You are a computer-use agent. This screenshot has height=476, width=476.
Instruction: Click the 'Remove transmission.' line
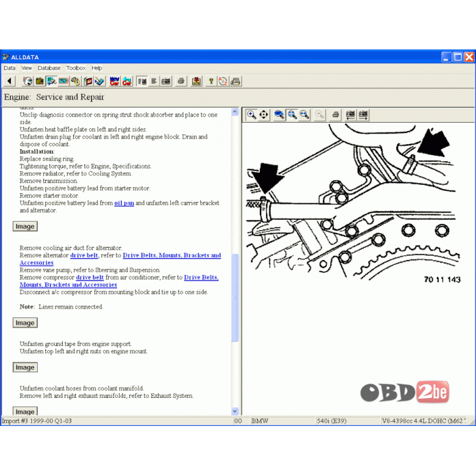[x=49, y=181]
